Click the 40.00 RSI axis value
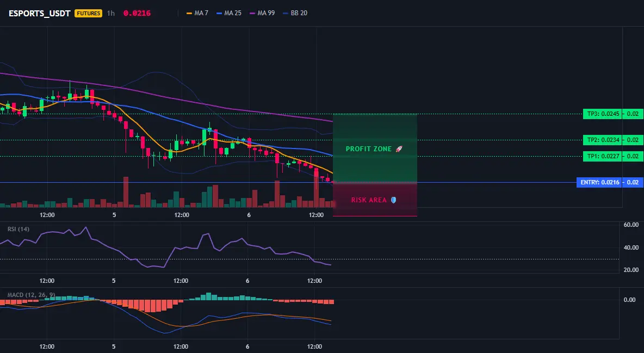This screenshot has width=644, height=353. (x=631, y=247)
